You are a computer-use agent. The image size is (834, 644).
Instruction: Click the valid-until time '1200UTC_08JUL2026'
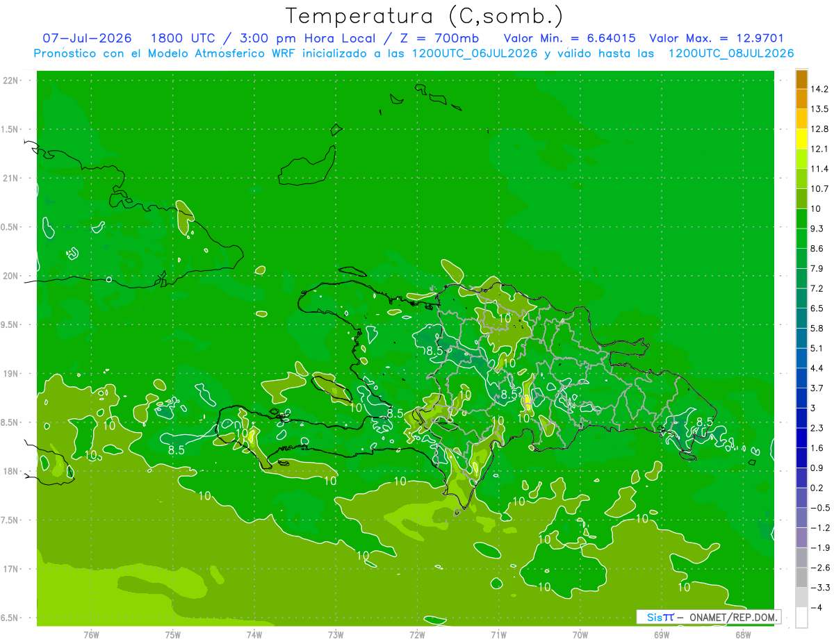click(x=731, y=53)
